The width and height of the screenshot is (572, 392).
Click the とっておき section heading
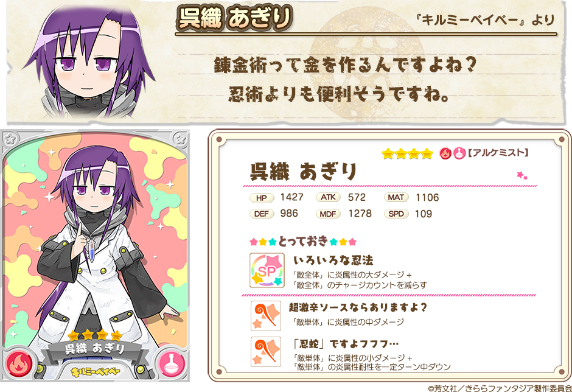[x=303, y=241]
